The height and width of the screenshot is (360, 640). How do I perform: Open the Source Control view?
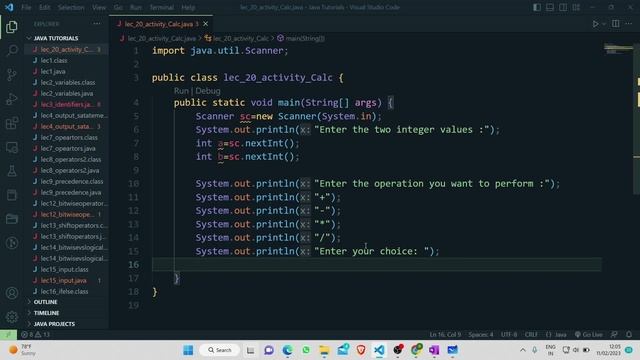click(x=12, y=75)
